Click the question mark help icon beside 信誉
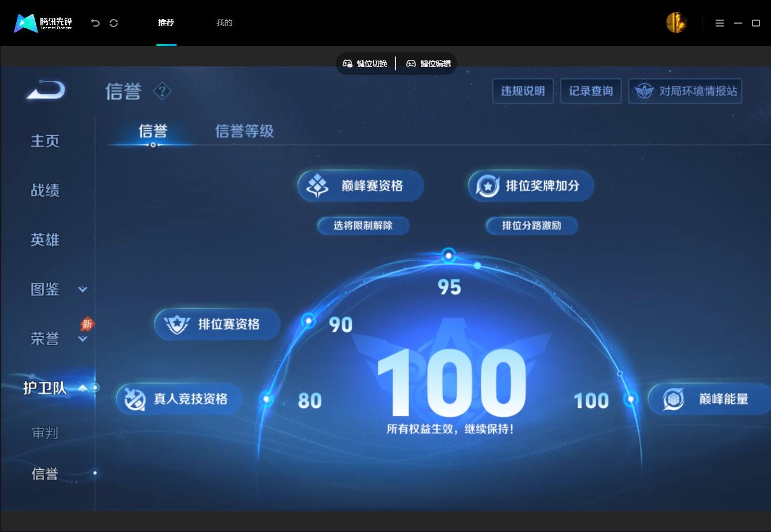The image size is (771, 532). coord(162,91)
